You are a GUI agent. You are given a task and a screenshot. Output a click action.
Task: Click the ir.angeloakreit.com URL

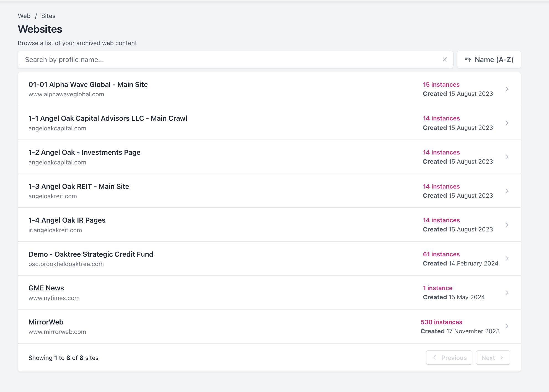tap(55, 230)
